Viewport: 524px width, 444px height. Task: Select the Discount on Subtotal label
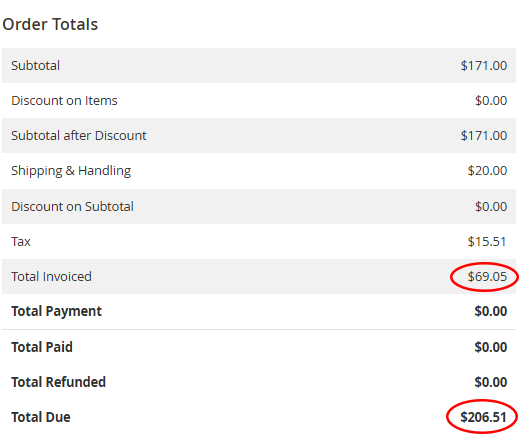pyautogui.click(x=72, y=206)
